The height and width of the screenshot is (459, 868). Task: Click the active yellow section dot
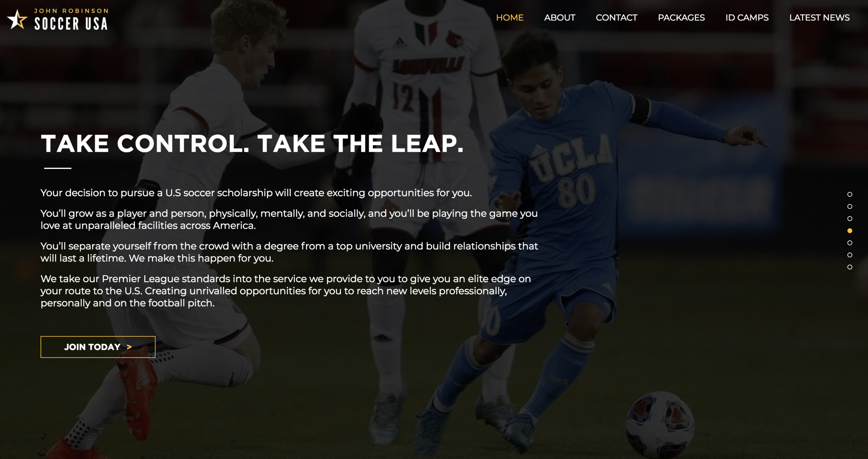(x=850, y=231)
